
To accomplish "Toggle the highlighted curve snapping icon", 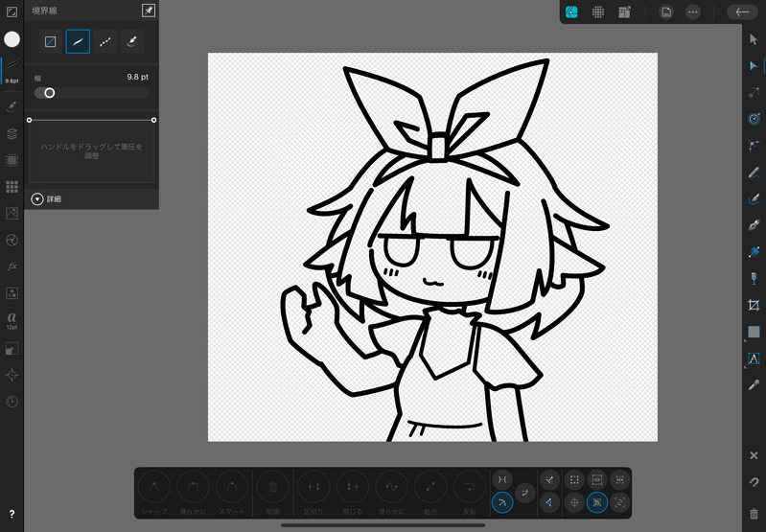I will 502,502.
